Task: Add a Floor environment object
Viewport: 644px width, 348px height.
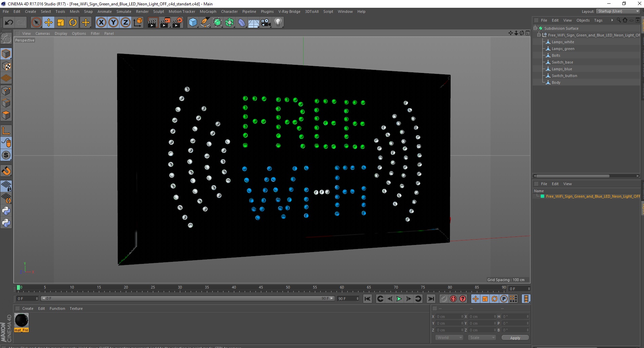Action: [254, 23]
